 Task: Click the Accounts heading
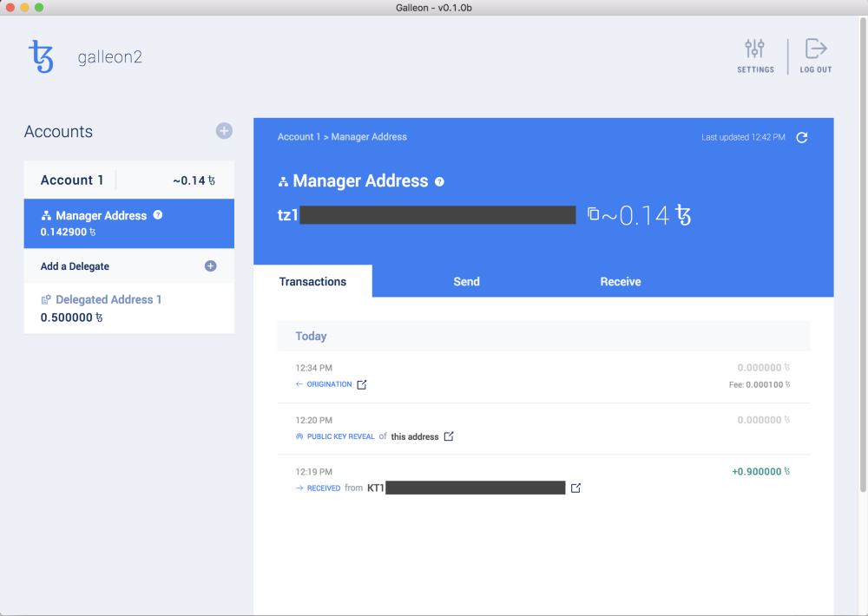point(58,132)
